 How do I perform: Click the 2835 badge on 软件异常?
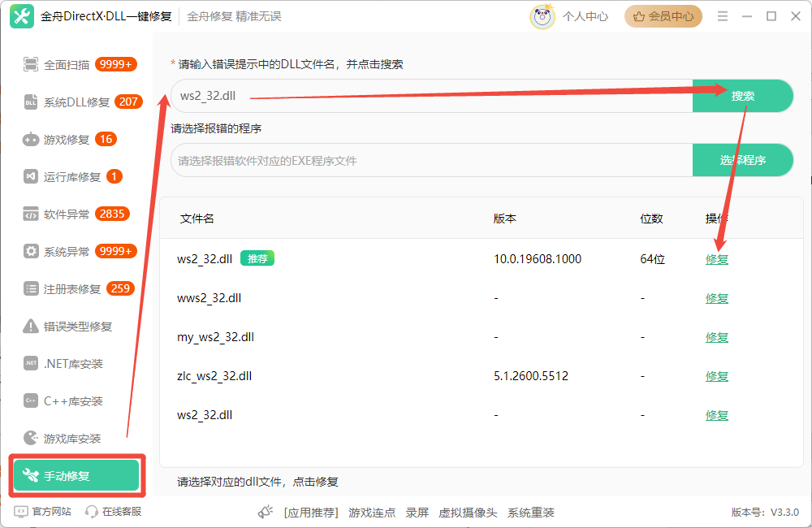[112, 214]
